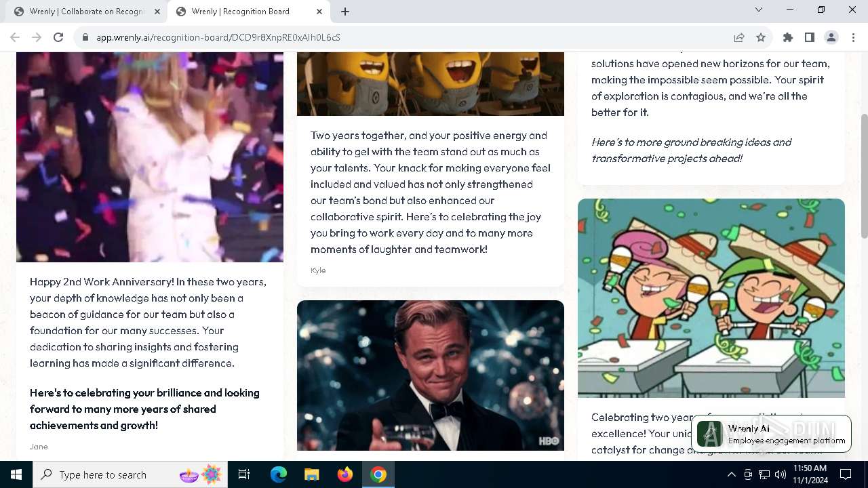Open Task View on the taskbar
Image resolution: width=868 pixels, height=488 pixels.
coord(244,474)
